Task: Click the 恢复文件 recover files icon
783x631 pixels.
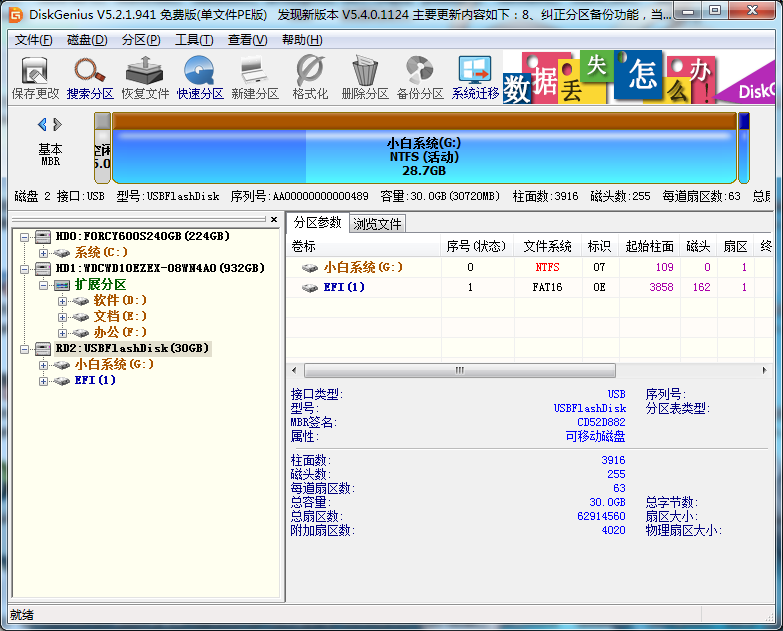Action: tap(145, 77)
